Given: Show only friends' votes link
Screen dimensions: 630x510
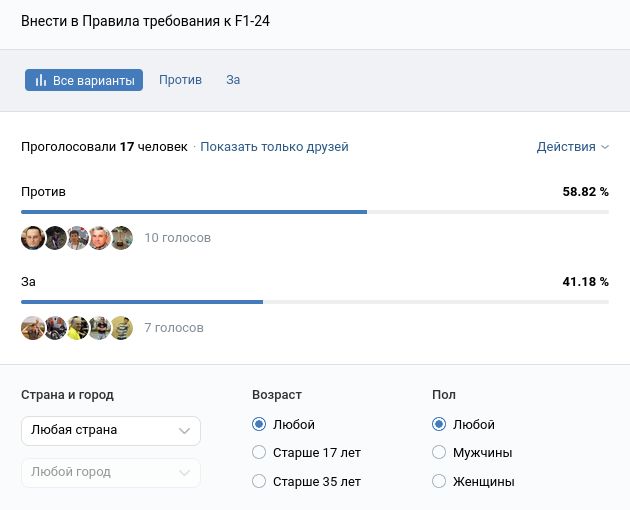Looking at the screenshot, I should tap(274, 147).
